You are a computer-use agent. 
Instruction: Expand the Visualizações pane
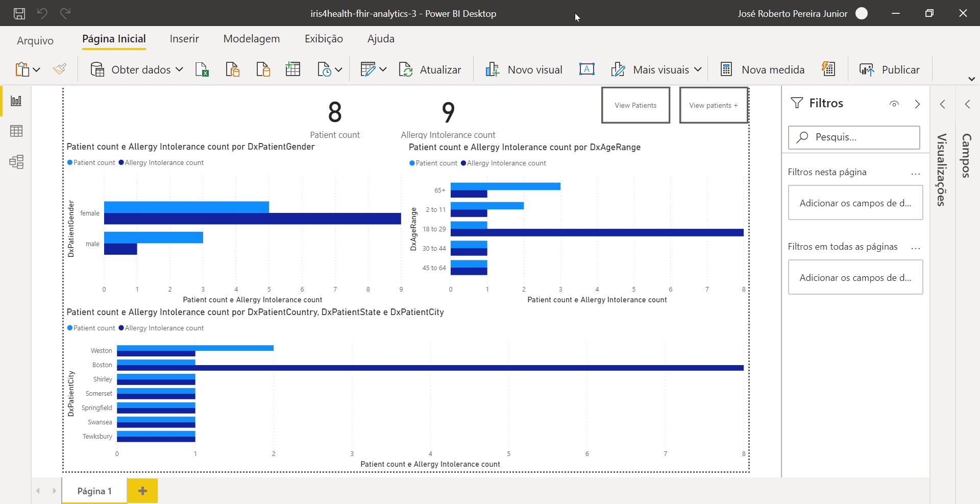click(x=942, y=104)
